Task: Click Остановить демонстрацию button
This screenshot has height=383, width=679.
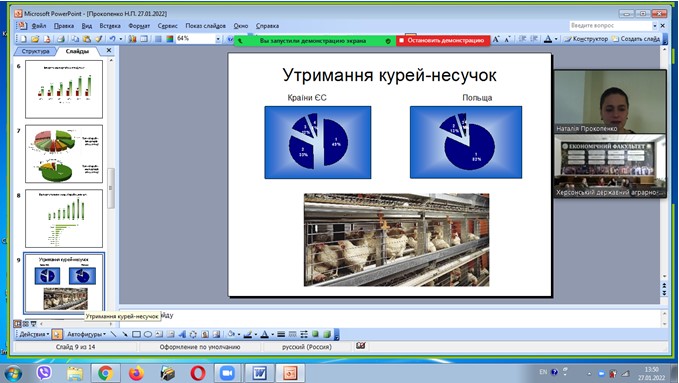Action: [x=443, y=40]
